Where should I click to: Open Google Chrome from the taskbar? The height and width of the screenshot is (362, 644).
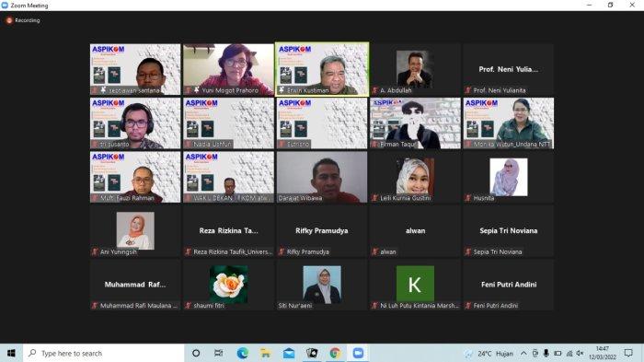pos(335,353)
